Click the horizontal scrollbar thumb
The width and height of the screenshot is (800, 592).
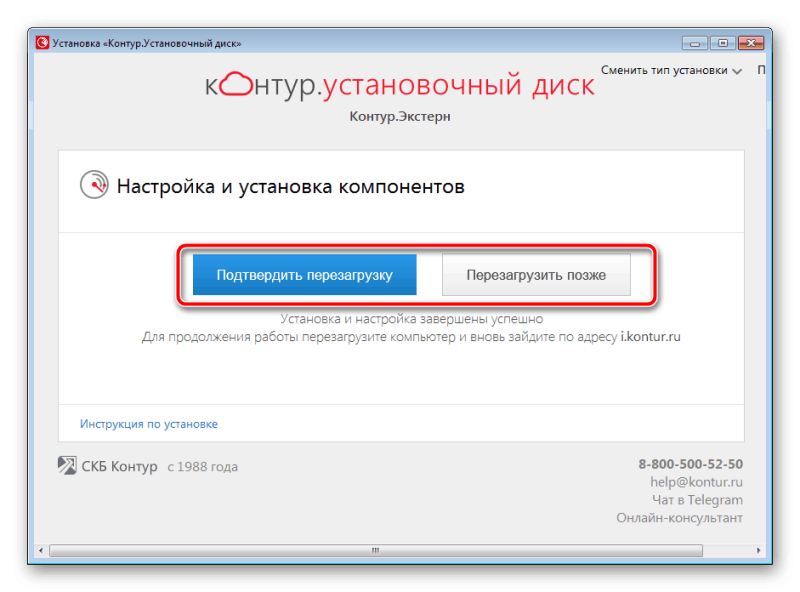tap(376, 550)
